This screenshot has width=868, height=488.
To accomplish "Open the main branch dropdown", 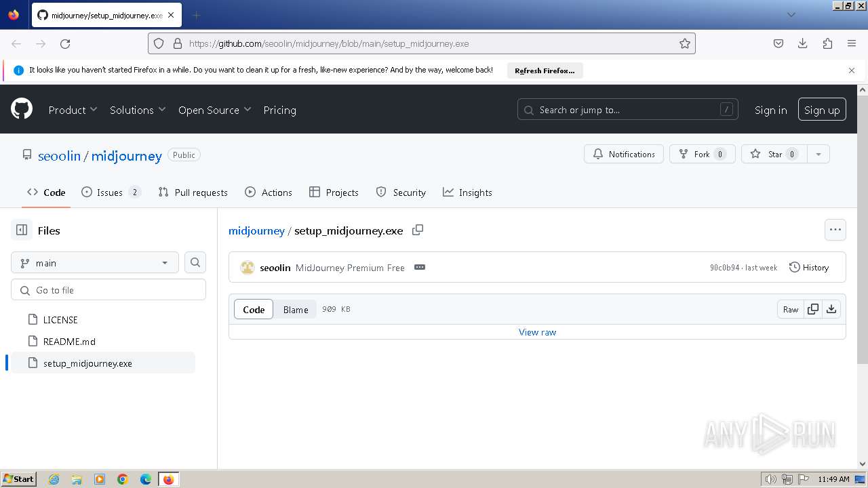I will pos(95,262).
